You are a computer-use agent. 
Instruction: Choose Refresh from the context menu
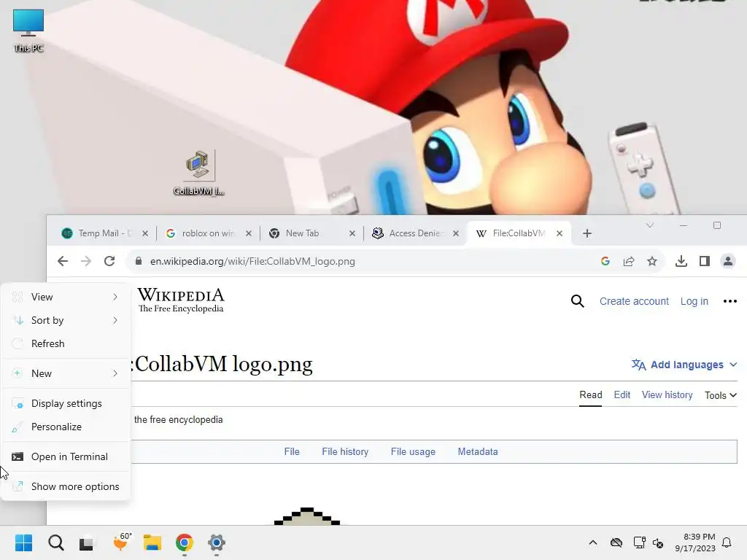point(66,343)
